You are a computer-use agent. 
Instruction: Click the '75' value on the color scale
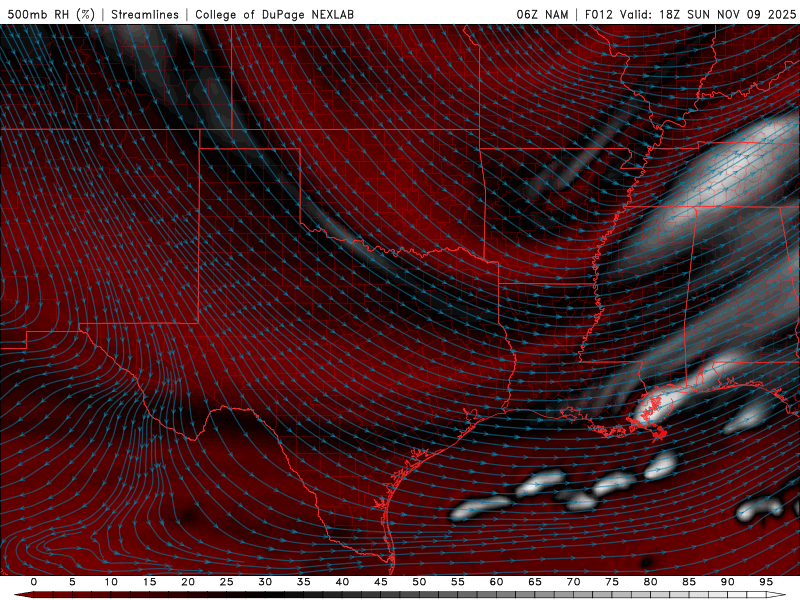click(x=612, y=582)
